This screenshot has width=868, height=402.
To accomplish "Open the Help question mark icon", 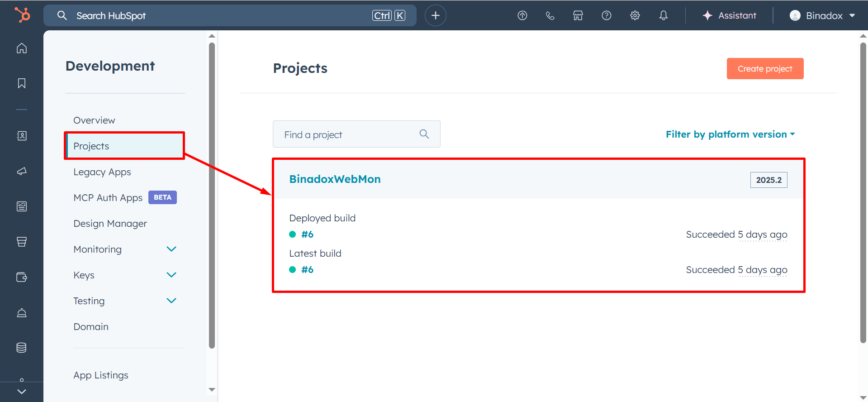I will coord(607,15).
